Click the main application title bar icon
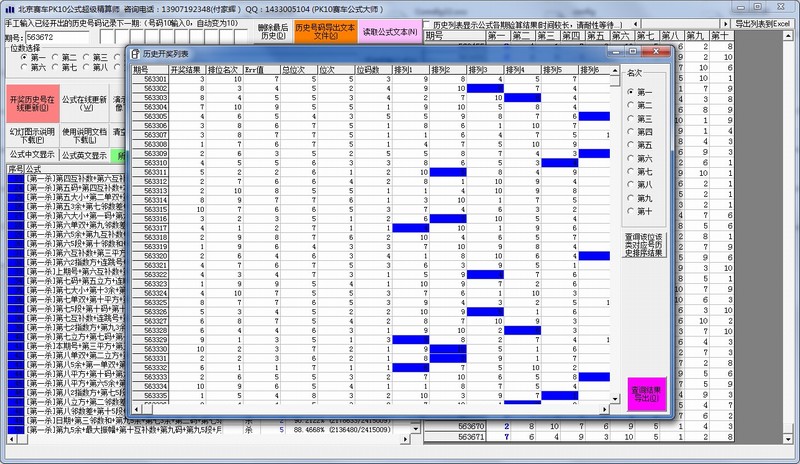 pos(8,7)
